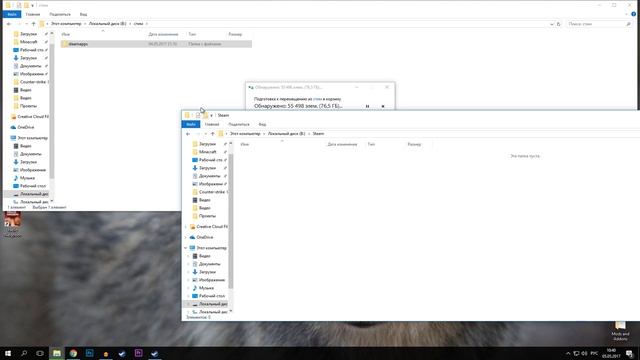Show hidden system tray icons
Viewport: 640px width, 360px height.
coord(568,353)
